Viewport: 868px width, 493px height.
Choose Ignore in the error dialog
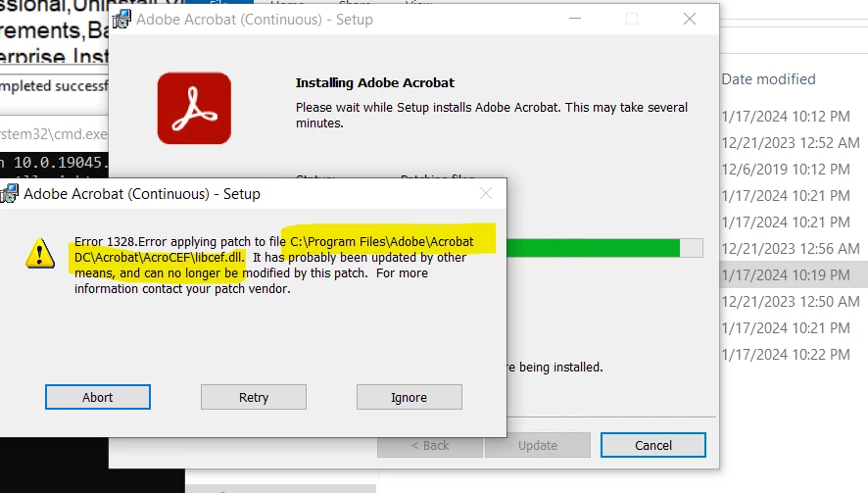click(x=410, y=397)
